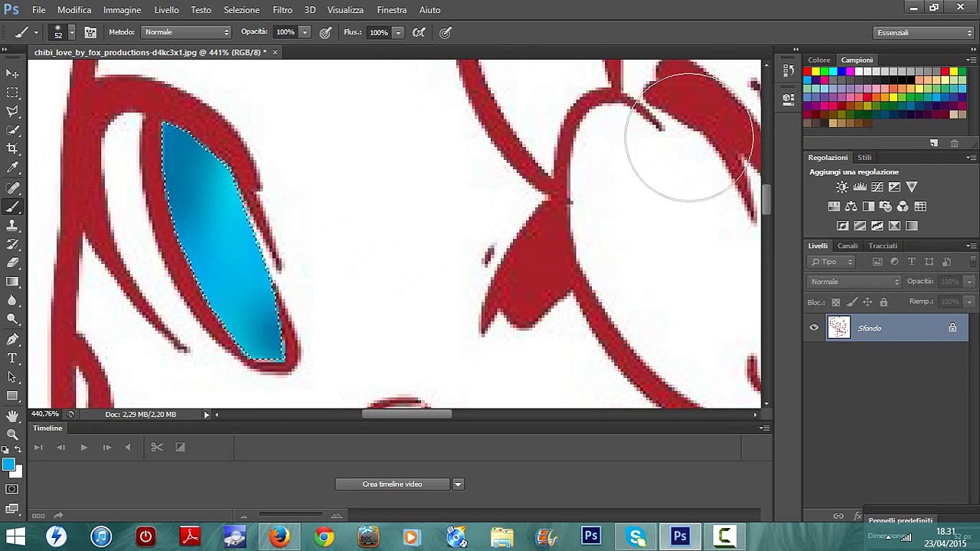Select the Rectangular Marquee tool

click(x=12, y=93)
